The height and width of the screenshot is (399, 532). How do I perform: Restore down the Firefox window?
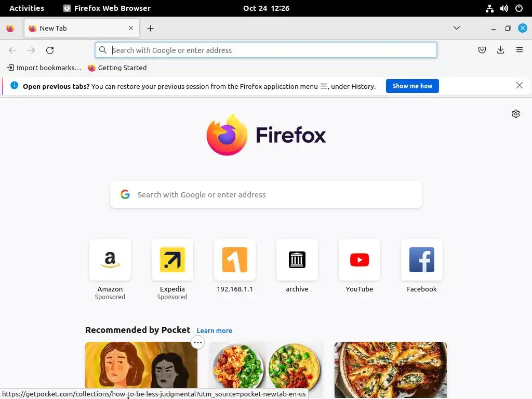[x=508, y=28]
